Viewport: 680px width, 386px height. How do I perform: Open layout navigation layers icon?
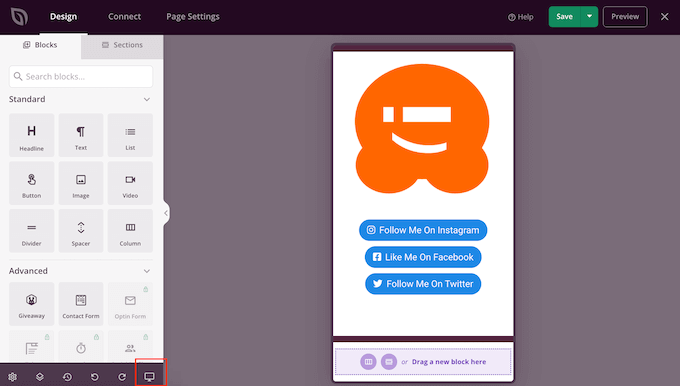click(x=40, y=377)
